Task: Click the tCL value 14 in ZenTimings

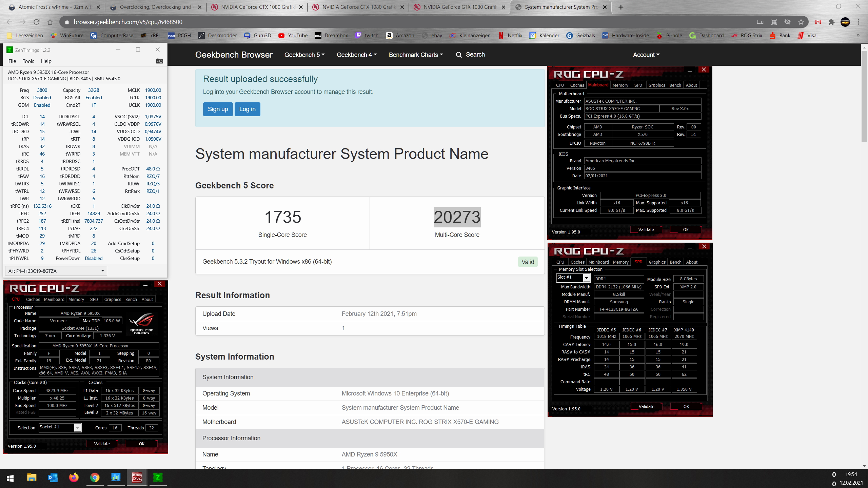Action: [42, 117]
